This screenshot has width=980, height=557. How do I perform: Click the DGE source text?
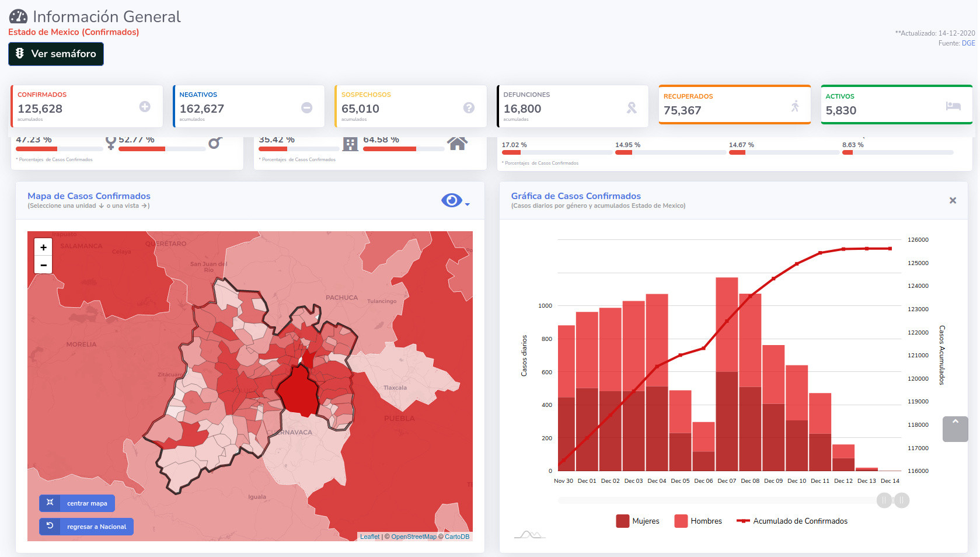click(968, 43)
